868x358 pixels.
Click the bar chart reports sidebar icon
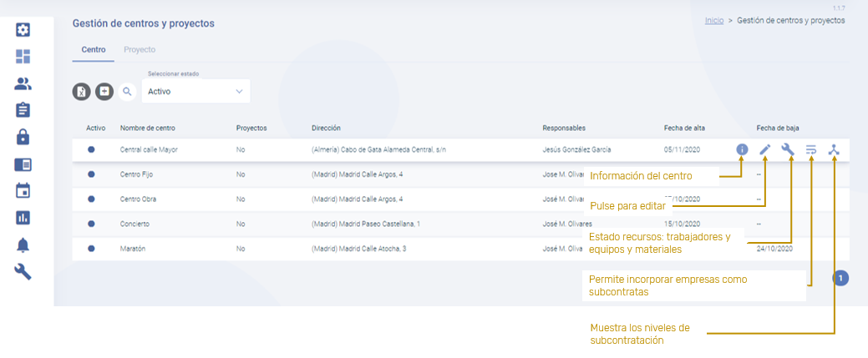click(23, 217)
